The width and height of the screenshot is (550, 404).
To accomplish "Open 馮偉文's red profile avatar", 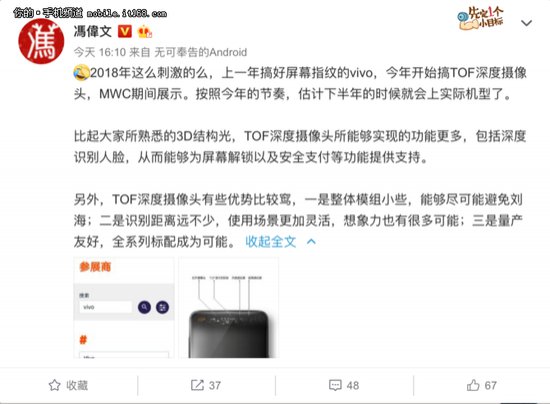I will [x=41, y=41].
